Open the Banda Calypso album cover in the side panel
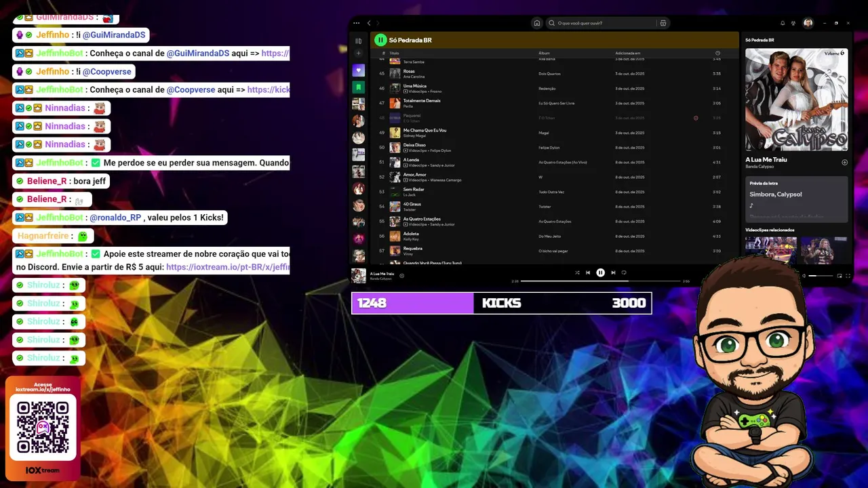 [796, 100]
